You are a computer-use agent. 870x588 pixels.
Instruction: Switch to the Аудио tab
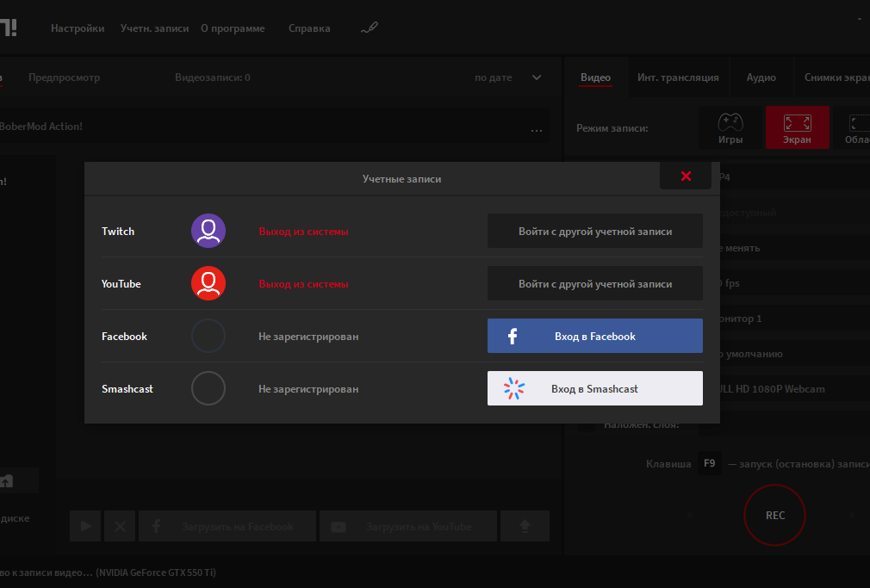761,77
